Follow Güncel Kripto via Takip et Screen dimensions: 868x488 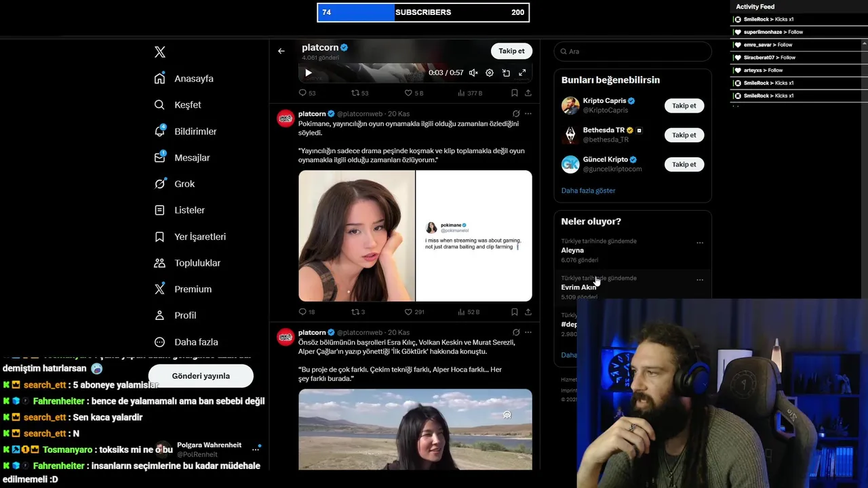click(x=684, y=164)
